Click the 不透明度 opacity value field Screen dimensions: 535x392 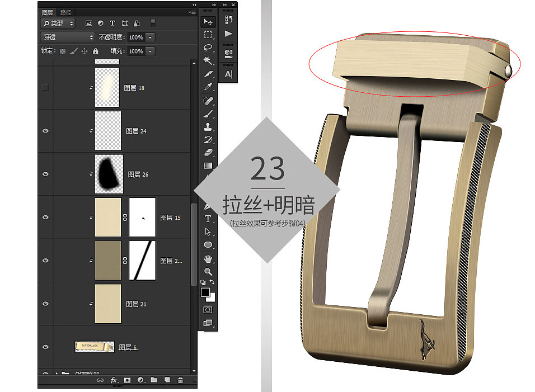[137, 37]
